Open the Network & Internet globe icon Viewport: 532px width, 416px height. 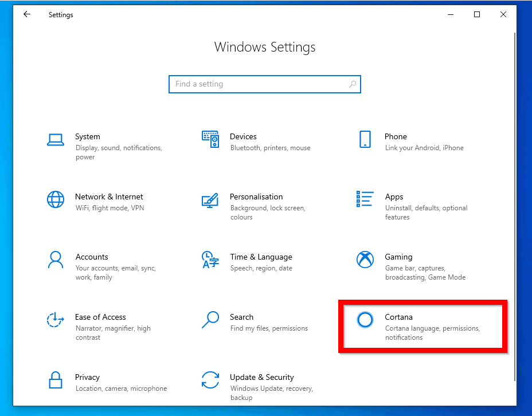coord(56,199)
